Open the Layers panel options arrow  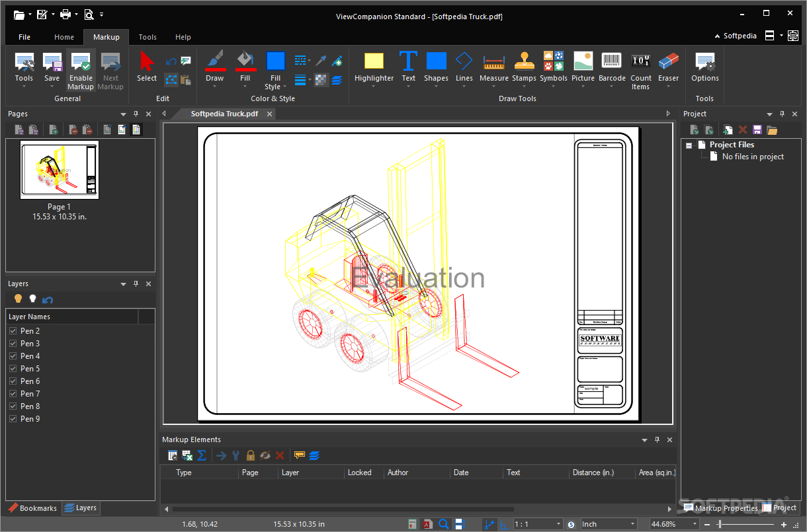pyautogui.click(x=123, y=284)
